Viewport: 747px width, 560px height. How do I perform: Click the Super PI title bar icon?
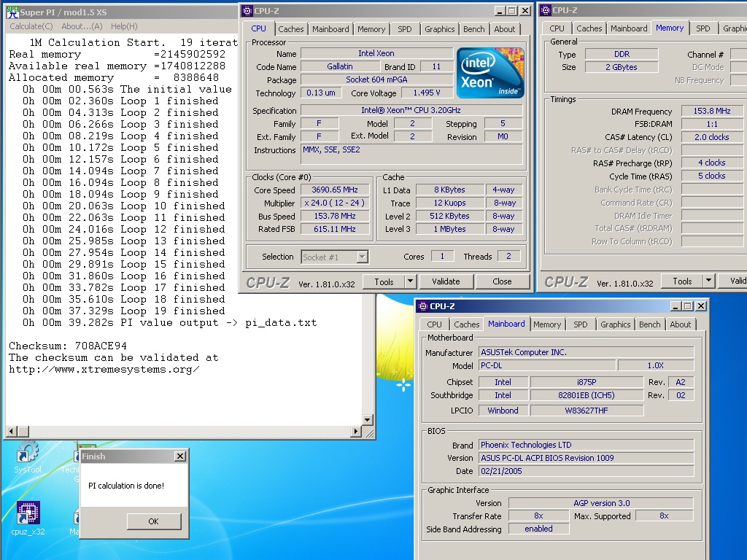[x=12, y=12]
